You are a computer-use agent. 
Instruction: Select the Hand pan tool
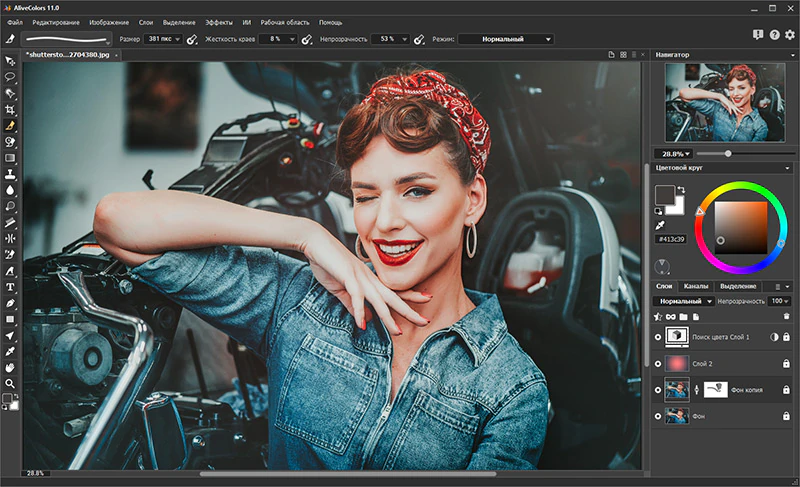[x=10, y=367]
